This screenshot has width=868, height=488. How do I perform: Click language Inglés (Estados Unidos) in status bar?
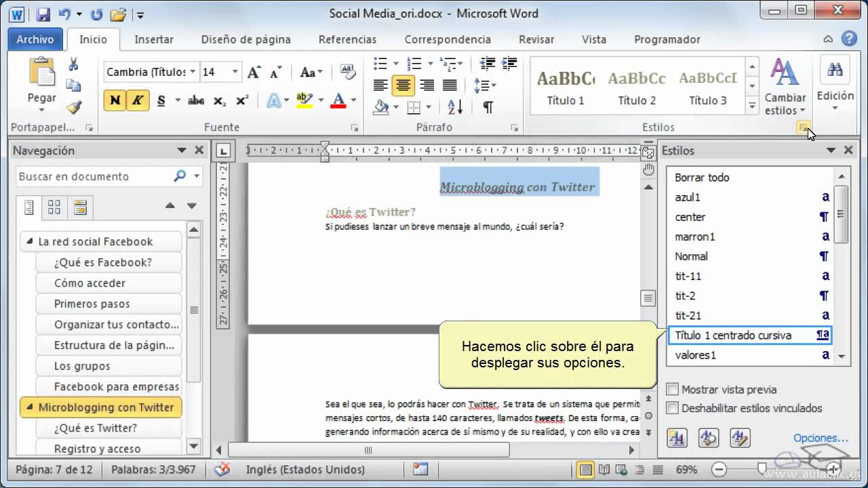point(305,469)
